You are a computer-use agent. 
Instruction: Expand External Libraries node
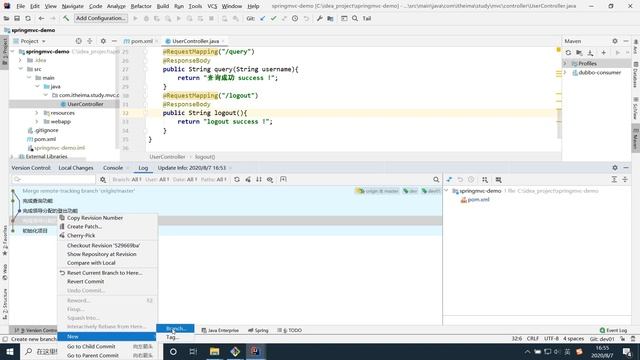point(12,157)
